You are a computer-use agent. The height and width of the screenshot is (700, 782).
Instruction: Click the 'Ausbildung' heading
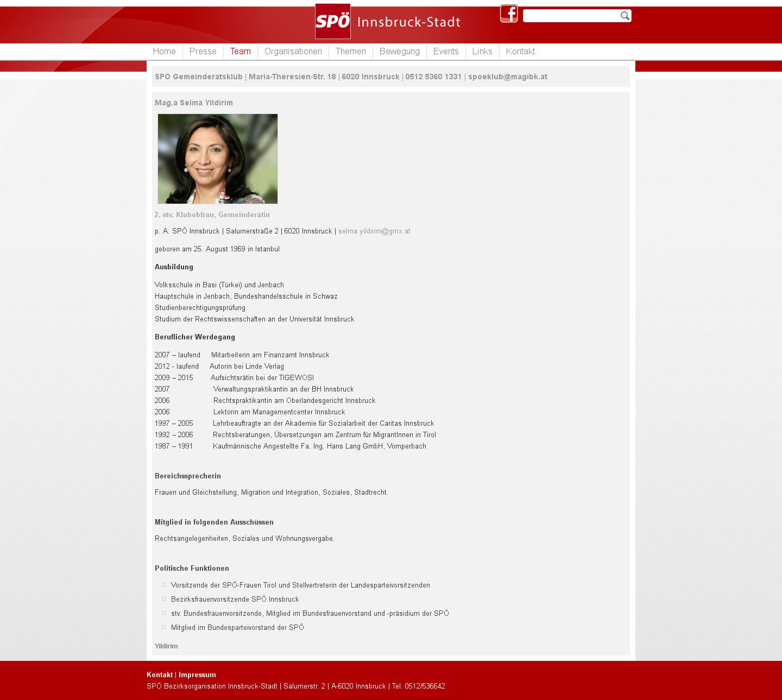click(x=174, y=267)
